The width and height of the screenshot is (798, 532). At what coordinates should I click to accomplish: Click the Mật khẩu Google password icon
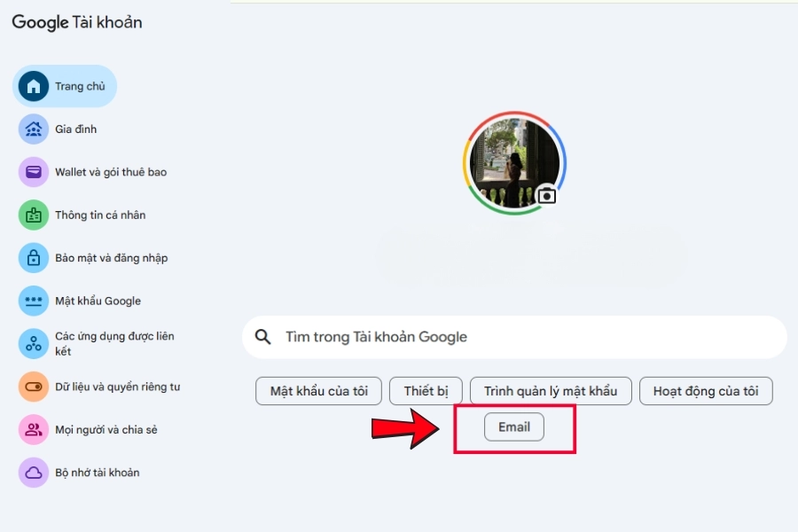tap(34, 301)
